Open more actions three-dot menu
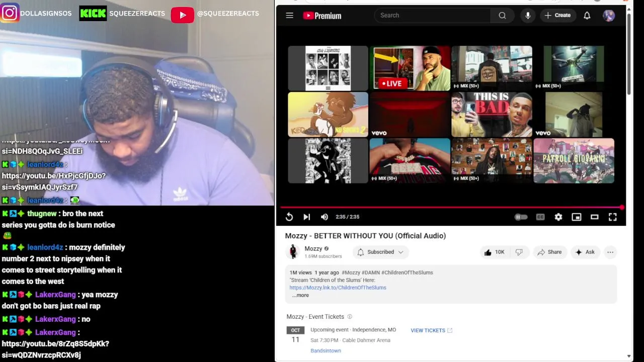Image resolution: width=644 pixels, height=362 pixels. tap(610, 252)
